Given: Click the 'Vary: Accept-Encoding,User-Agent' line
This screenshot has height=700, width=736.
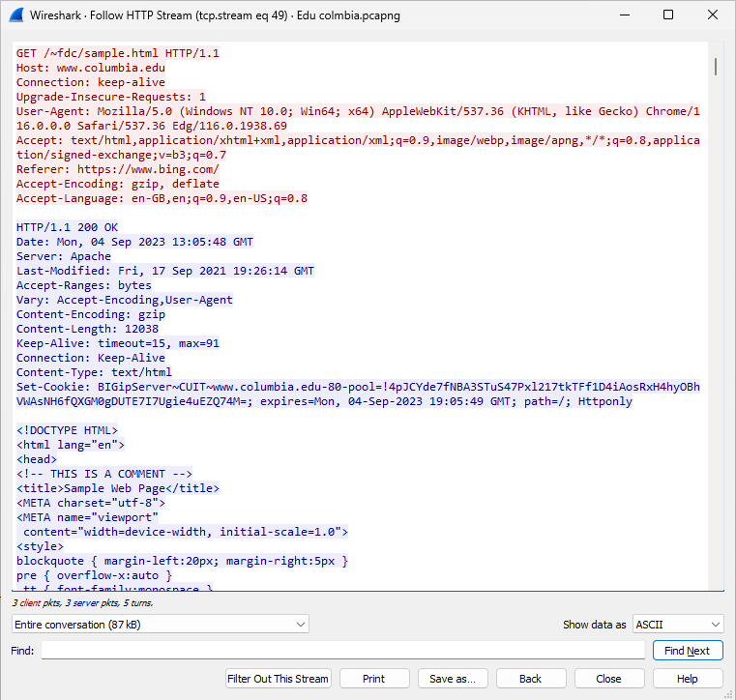Looking at the screenshot, I should [125, 301].
